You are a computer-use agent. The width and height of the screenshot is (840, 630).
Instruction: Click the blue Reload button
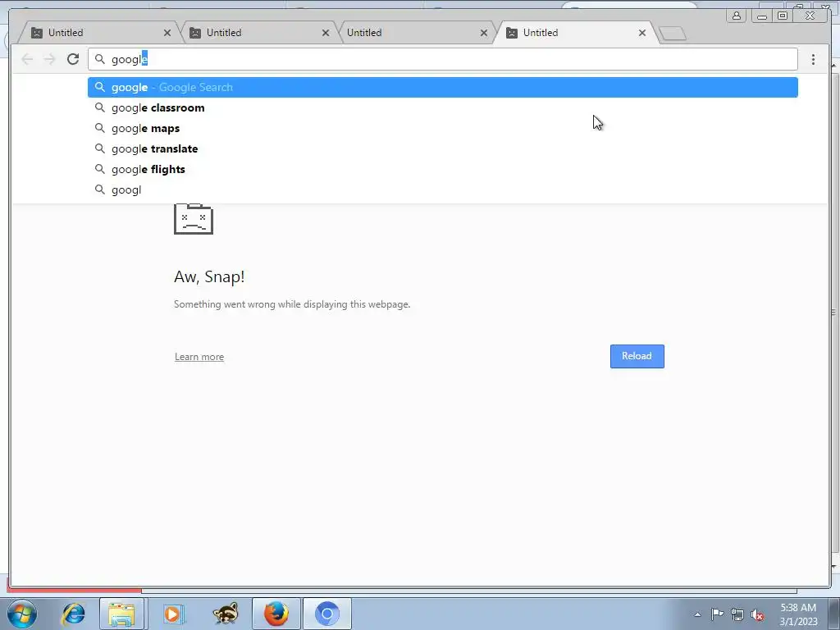point(637,356)
